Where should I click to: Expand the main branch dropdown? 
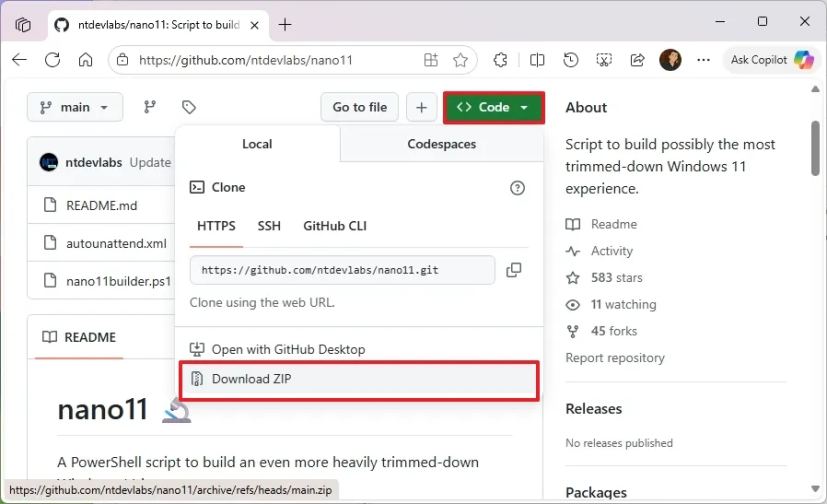pos(75,107)
